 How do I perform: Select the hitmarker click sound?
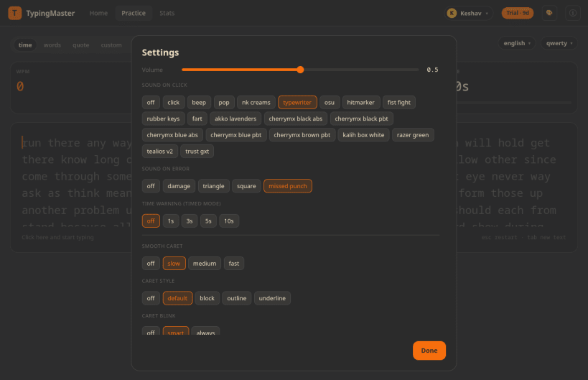(x=360, y=103)
